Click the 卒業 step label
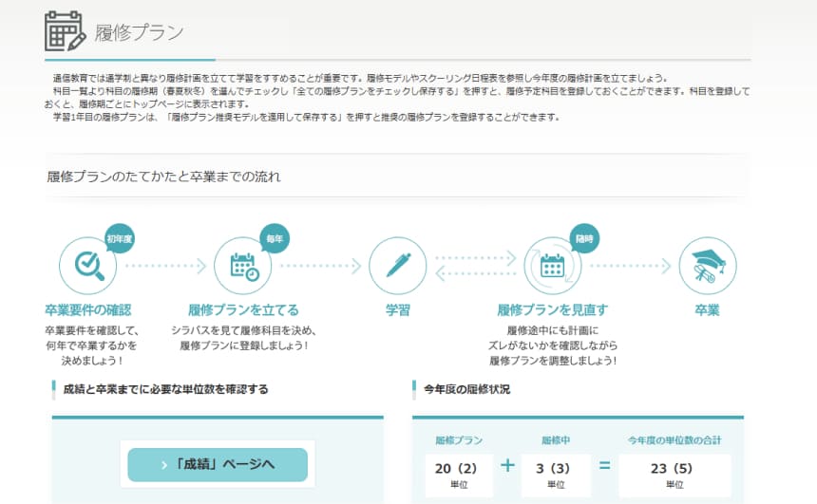This screenshot has width=817, height=504. coord(707,310)
